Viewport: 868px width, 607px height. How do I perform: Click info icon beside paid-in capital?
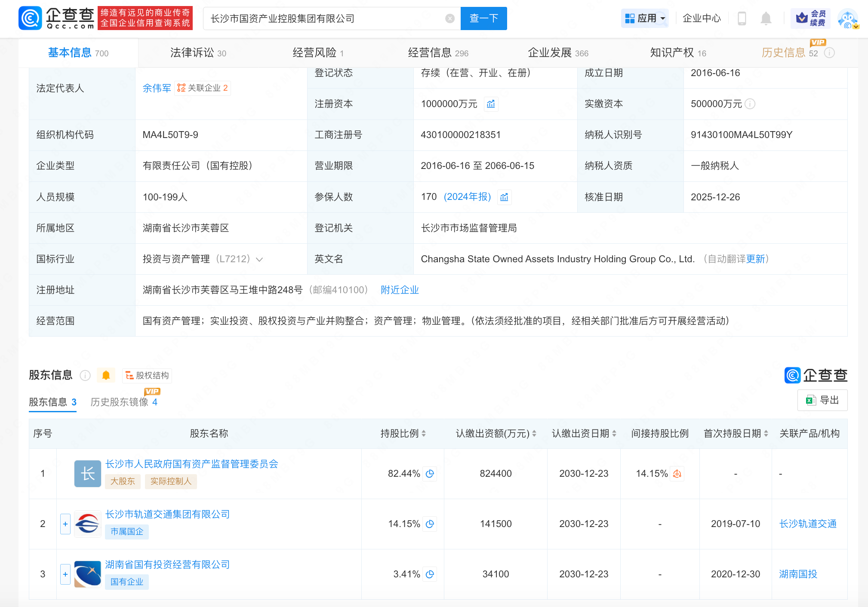(x=750, y=104)
